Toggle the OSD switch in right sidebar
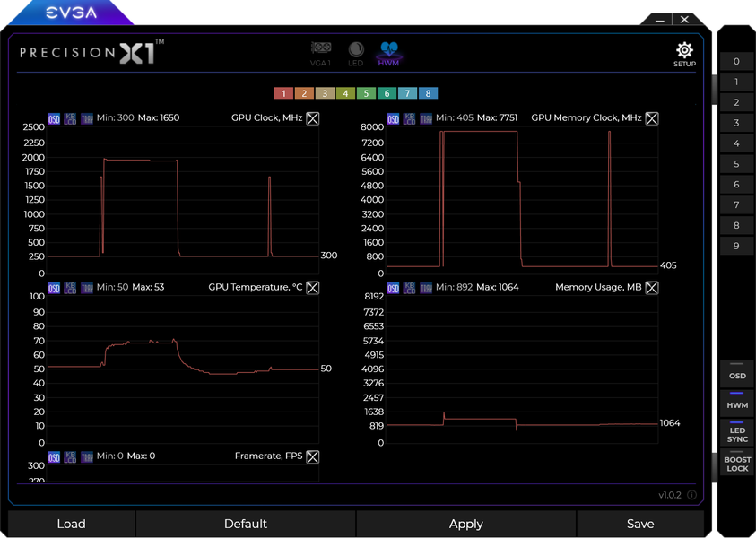This screenshot has height=538, width=756. click(x=736, y=373)
